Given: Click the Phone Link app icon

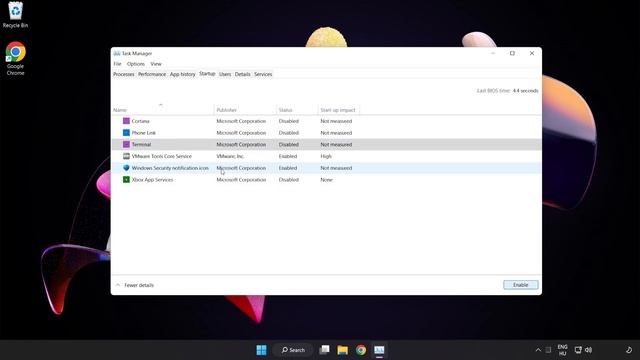Looking at the screenshot, I should (126, 133).
